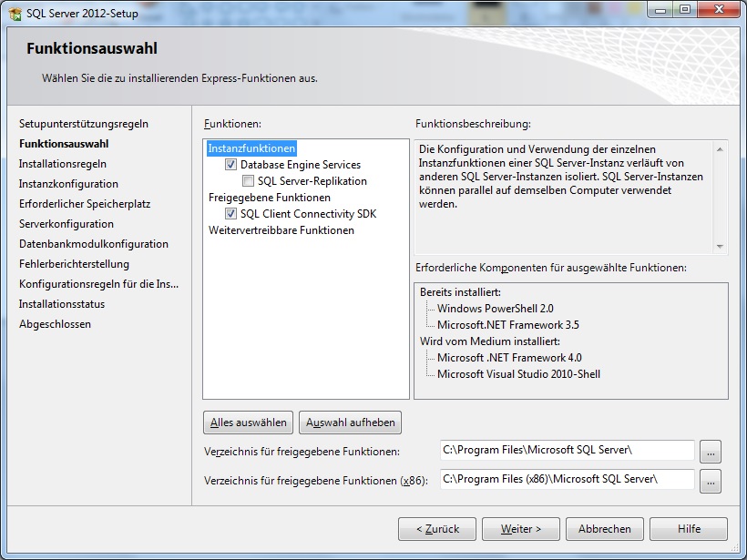The width and height of the screenshot is (747, 560).
Task: Click Microsoft.NET Framework 3.5 entry
Action: 508,325
